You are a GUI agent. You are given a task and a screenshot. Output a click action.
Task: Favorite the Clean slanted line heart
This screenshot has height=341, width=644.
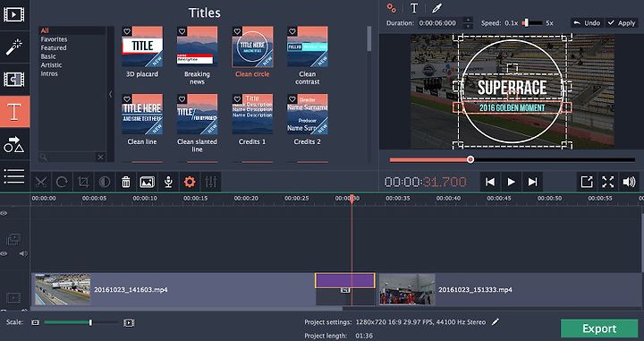point(182,99)
